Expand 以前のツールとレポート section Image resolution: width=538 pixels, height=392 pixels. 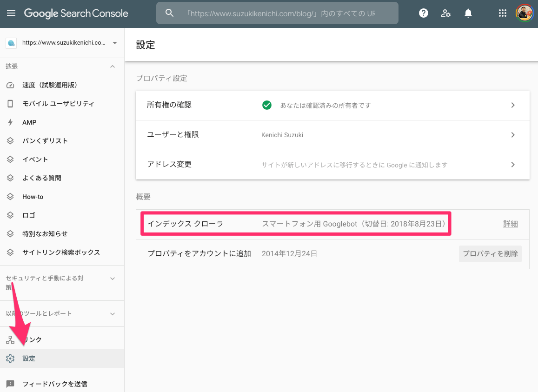(113, 314)
